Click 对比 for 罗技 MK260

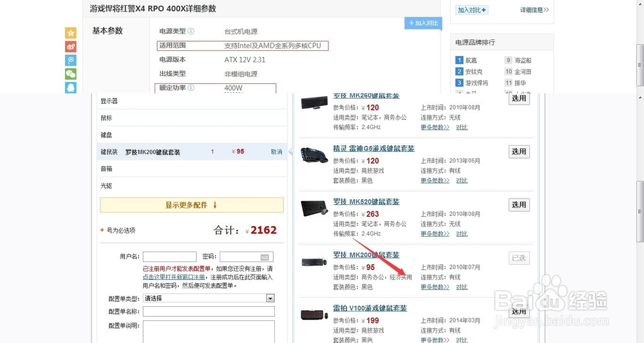(x=462, y=128)
